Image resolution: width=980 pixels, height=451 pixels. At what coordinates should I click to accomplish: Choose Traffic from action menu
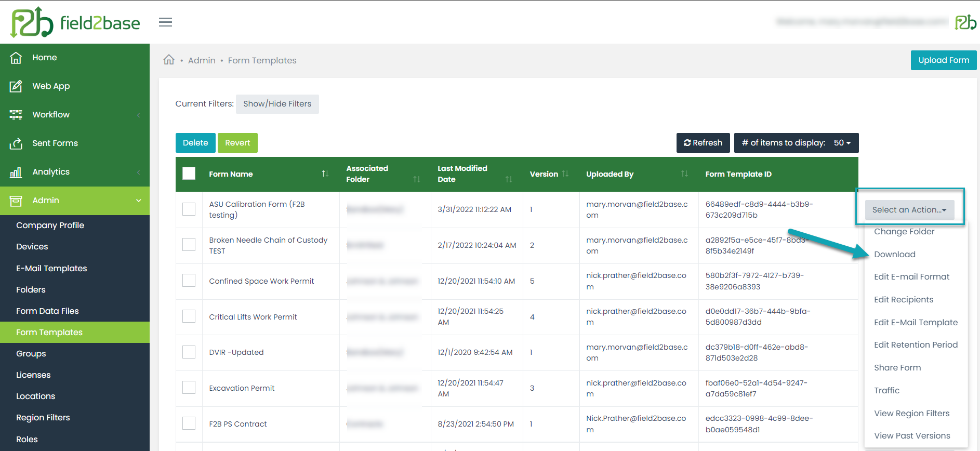point(886,391)
